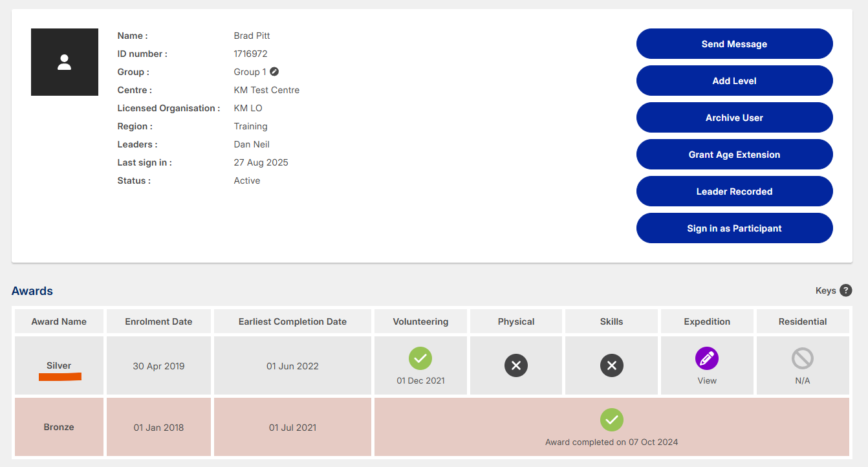The width and height of the screenshot is (868, 467).
Task: Click Grant Age Extension button
Action: click(x=734, y=155)
